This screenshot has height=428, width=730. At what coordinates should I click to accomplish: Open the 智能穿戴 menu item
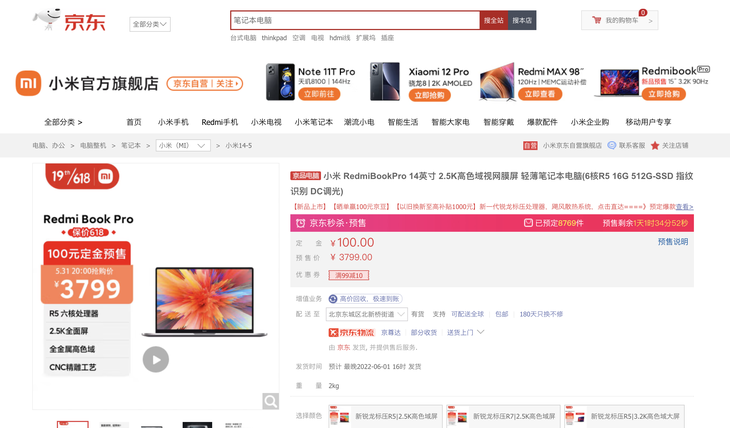[499, 122]
